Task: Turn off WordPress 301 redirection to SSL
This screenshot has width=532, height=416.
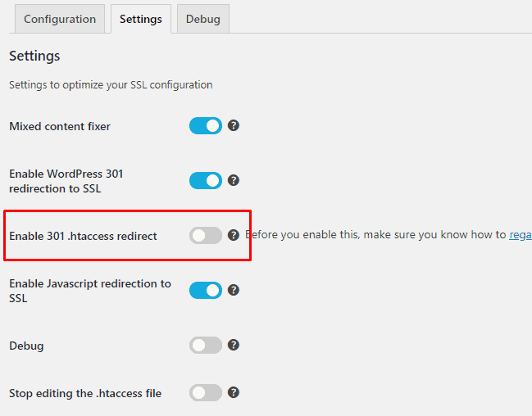Action: pos(206,180)
